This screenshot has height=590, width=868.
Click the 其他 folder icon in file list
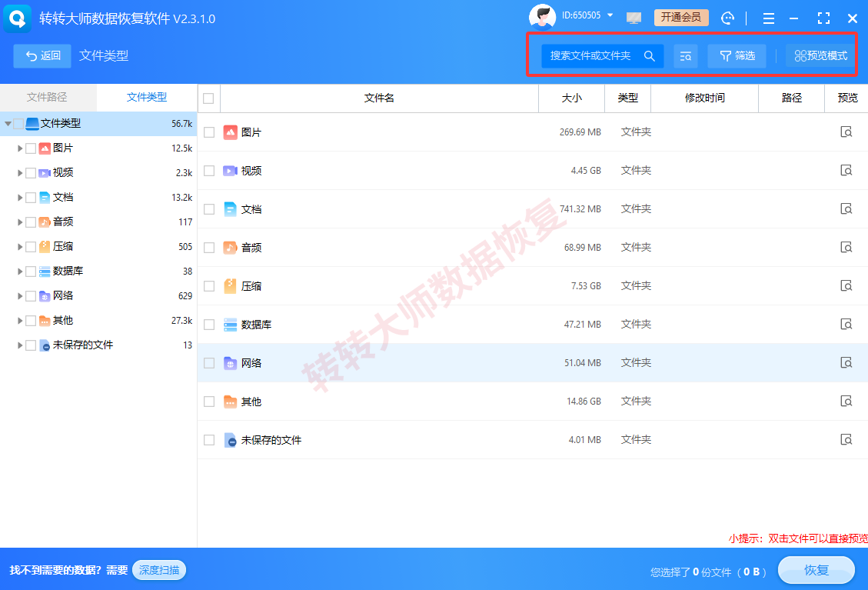231,402
